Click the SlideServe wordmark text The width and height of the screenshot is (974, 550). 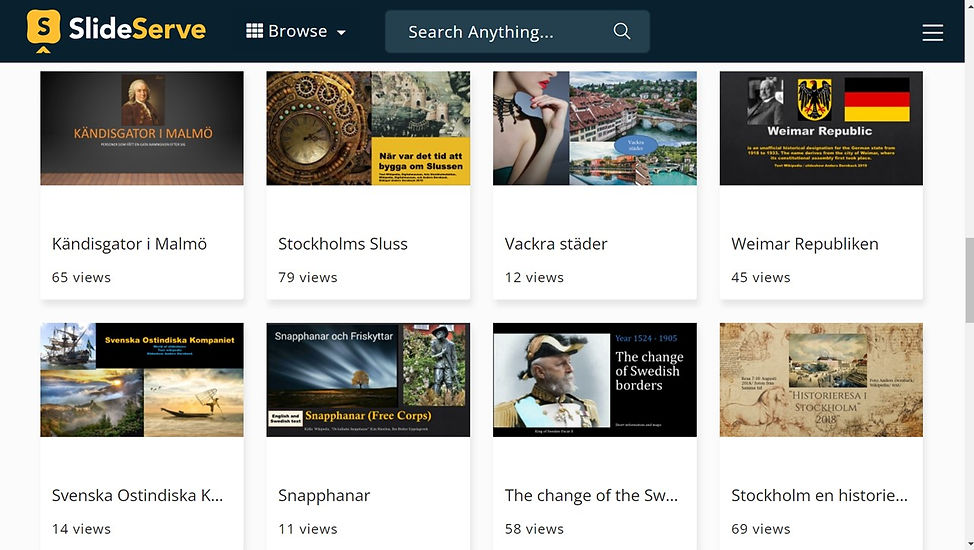pos(137,29)
